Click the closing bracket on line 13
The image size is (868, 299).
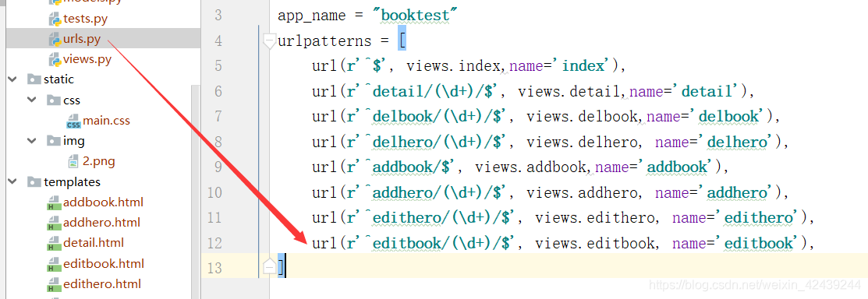(x=282, y=268)
